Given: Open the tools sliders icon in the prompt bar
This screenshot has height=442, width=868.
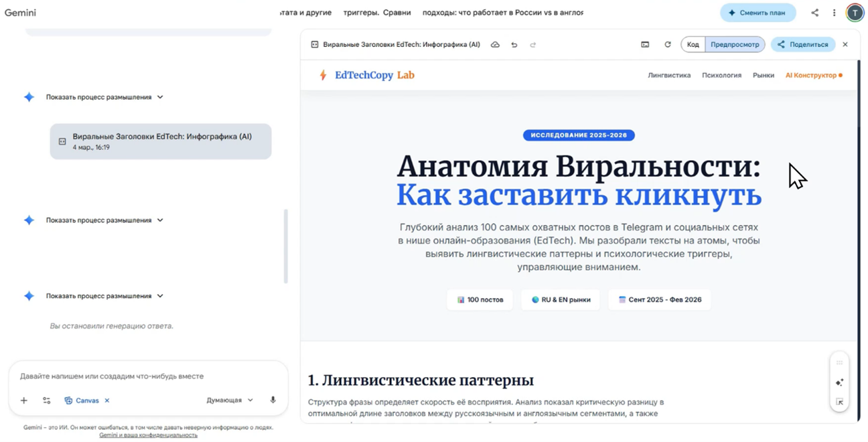Looking at the screenshot, I should pyautogui.click(x=46, y=400).
